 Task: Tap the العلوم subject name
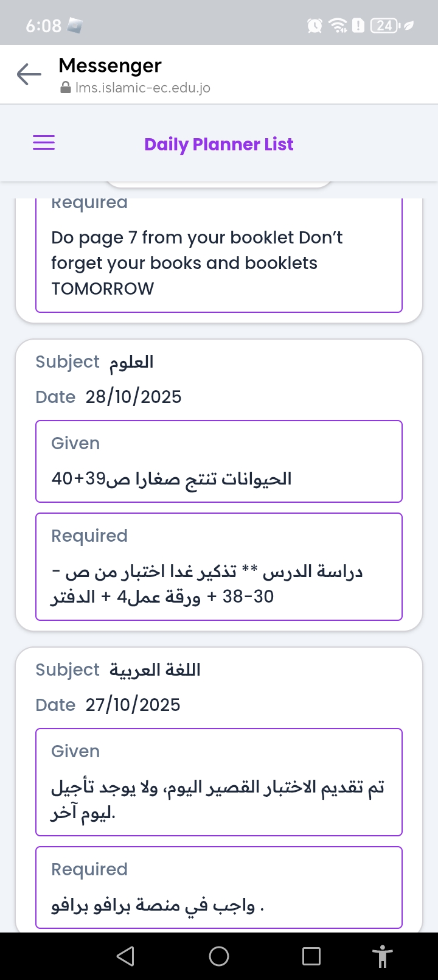click(x=131, y=362)
